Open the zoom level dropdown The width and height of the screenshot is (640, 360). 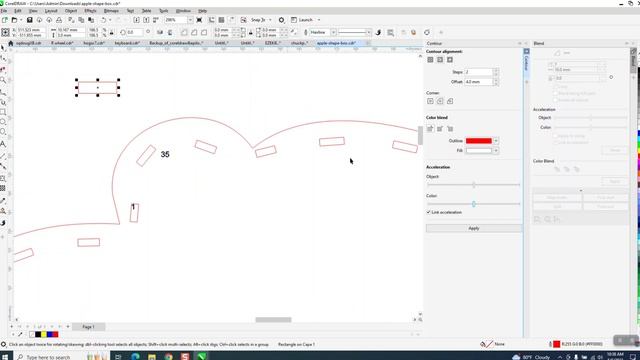click(190, 20)
